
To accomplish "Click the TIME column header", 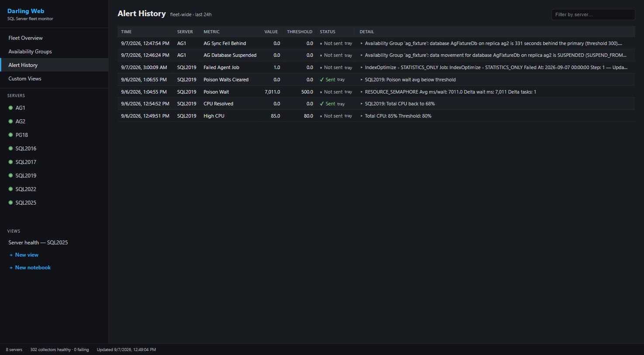I will tap(126, 31).
